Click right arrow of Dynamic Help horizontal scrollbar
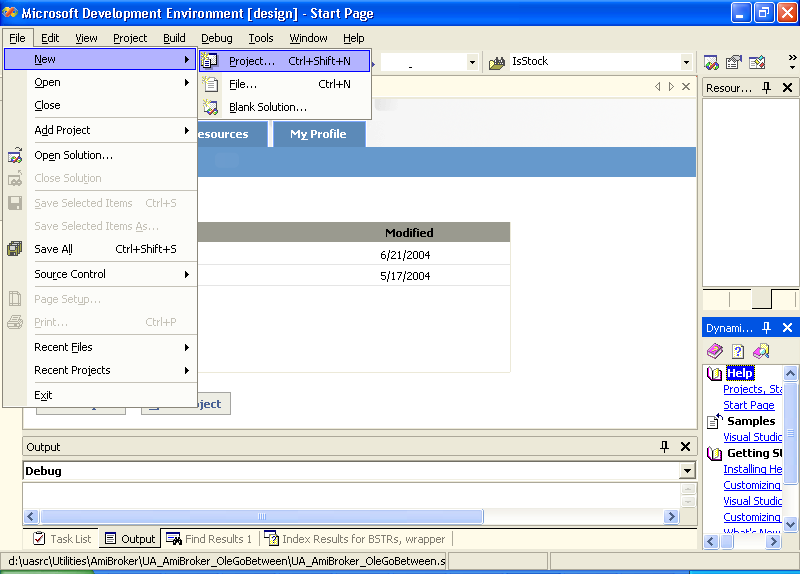800x574 pixels. pyautogui.click(x=773, y=541)
